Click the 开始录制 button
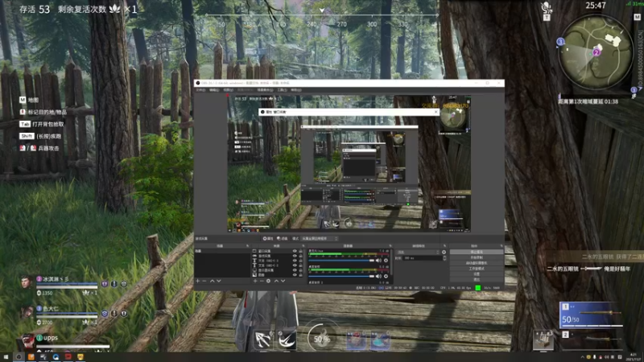This screenshot has height=362, width=644. point(477,257)
